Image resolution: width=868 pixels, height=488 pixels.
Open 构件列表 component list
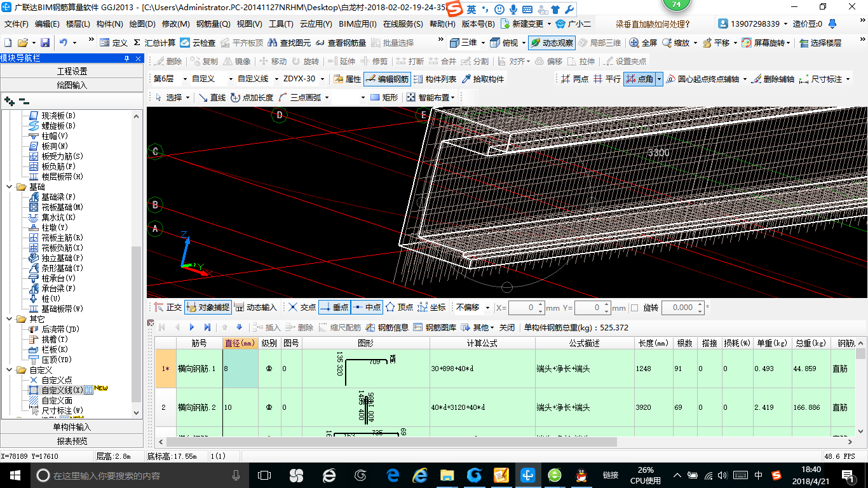pos(435,79)
